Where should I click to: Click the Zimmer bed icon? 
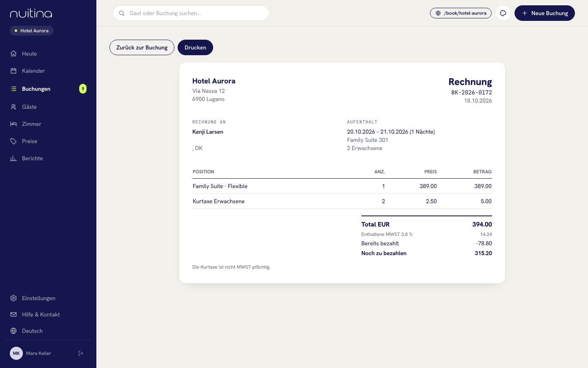pos(13,124)
